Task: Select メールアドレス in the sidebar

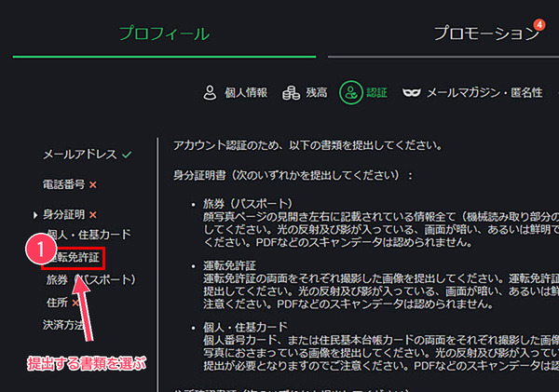Action: coord(80,155)
